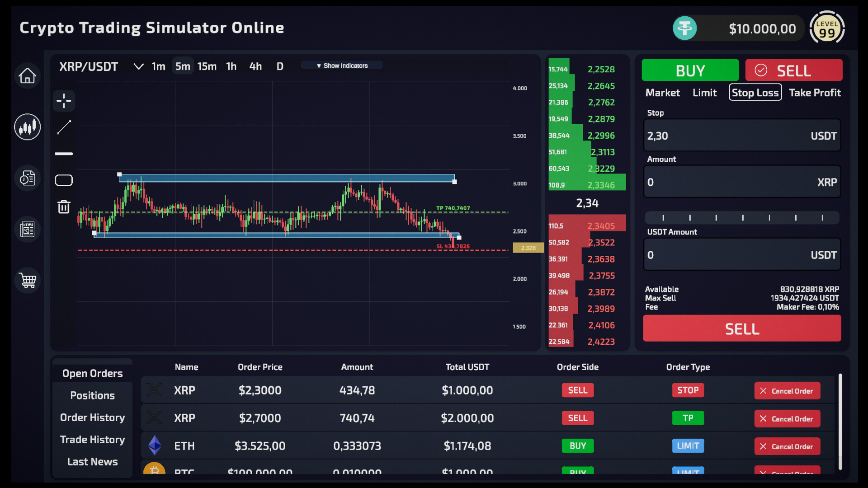
Task: Open the Positions tab
Action: (x=92, y=395)
